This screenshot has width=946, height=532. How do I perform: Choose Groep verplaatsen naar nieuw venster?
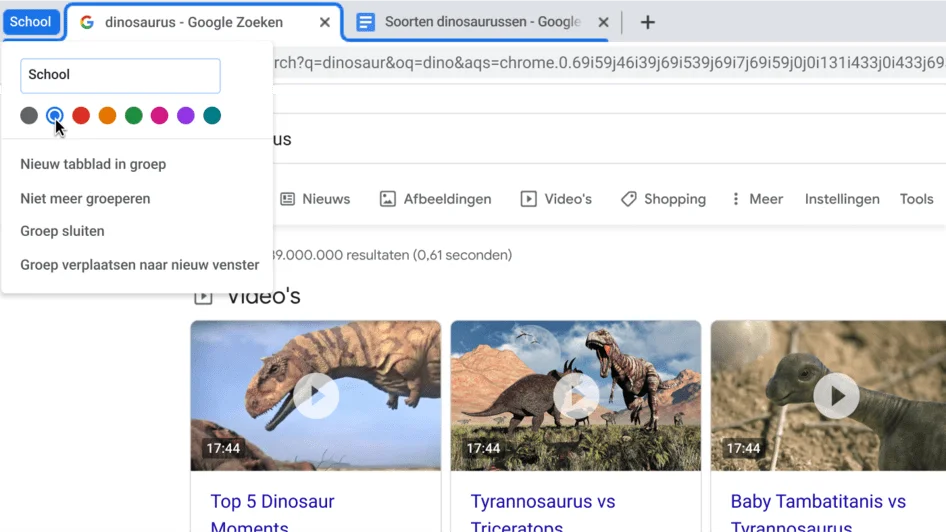click(138, 265)
